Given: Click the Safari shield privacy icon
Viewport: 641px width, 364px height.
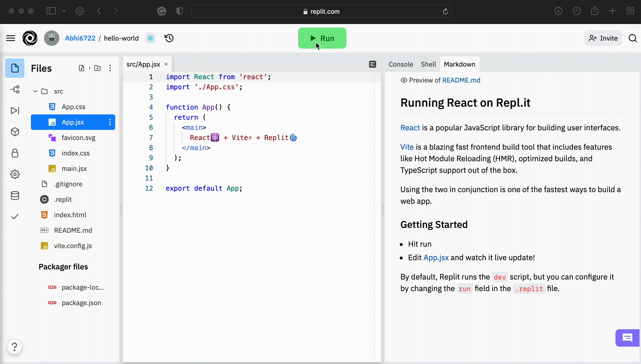Looking at the screenshot, I should click(180, 11).
